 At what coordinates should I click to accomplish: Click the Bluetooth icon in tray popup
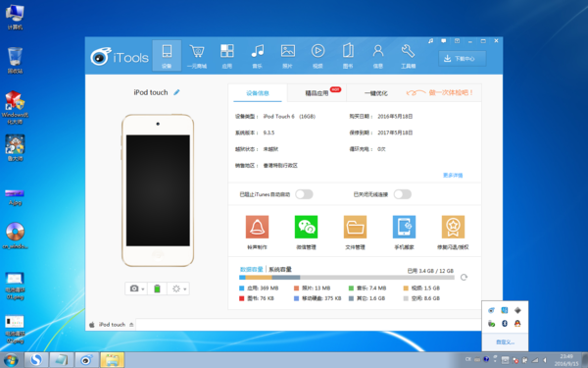coord(505,323)
